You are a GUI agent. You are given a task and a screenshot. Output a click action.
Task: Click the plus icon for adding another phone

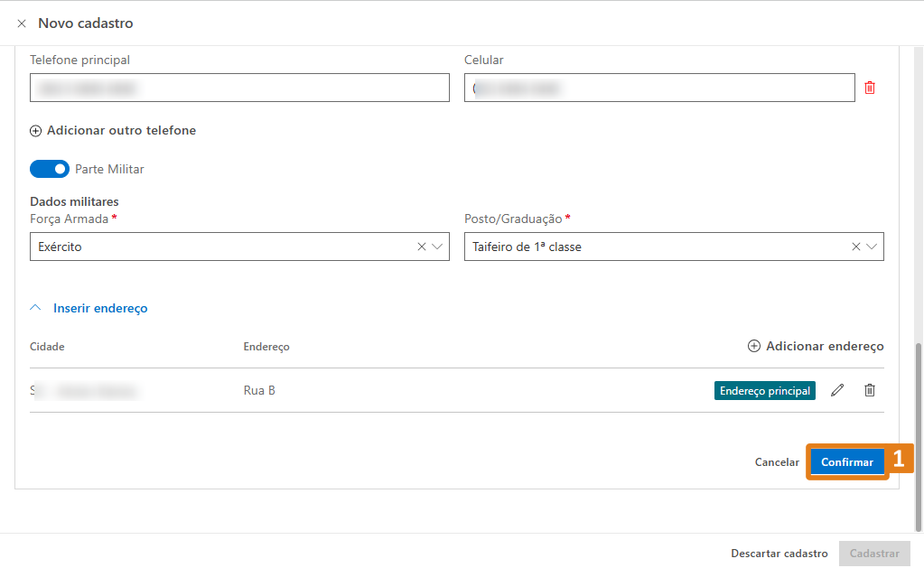point(36,131)
